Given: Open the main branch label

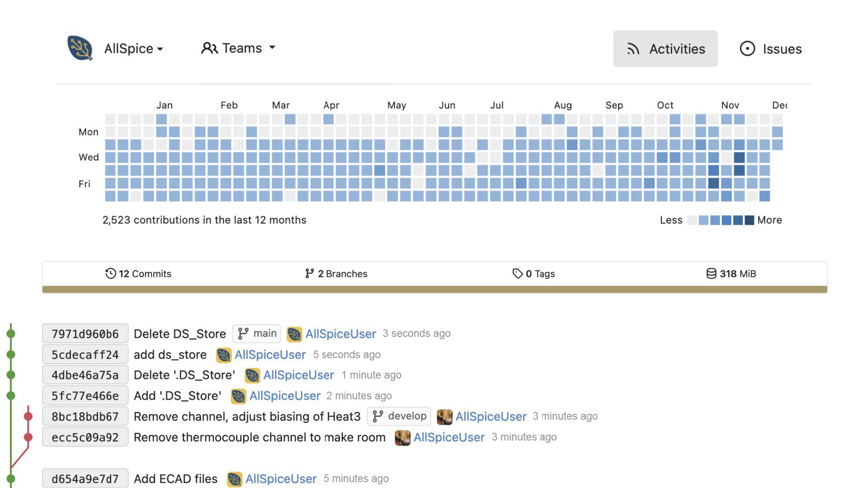Looking at the screenshot, I should (257, 333).
